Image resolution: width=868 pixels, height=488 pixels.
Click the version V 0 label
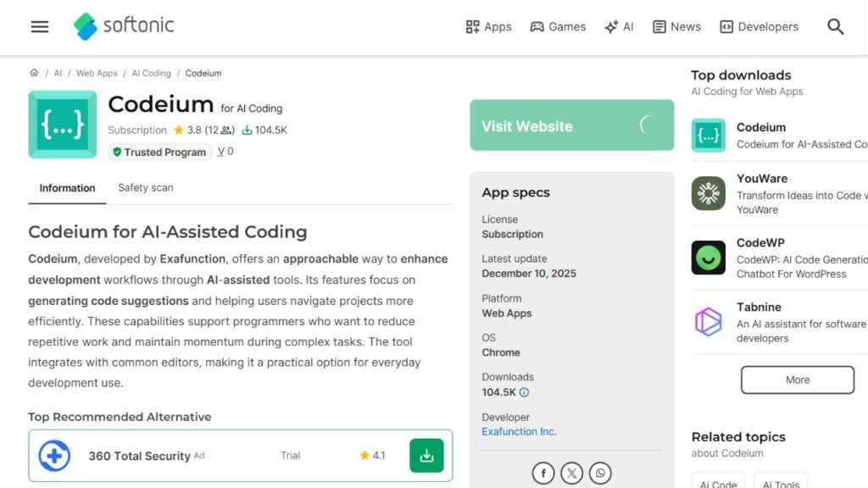click(225, 151)
